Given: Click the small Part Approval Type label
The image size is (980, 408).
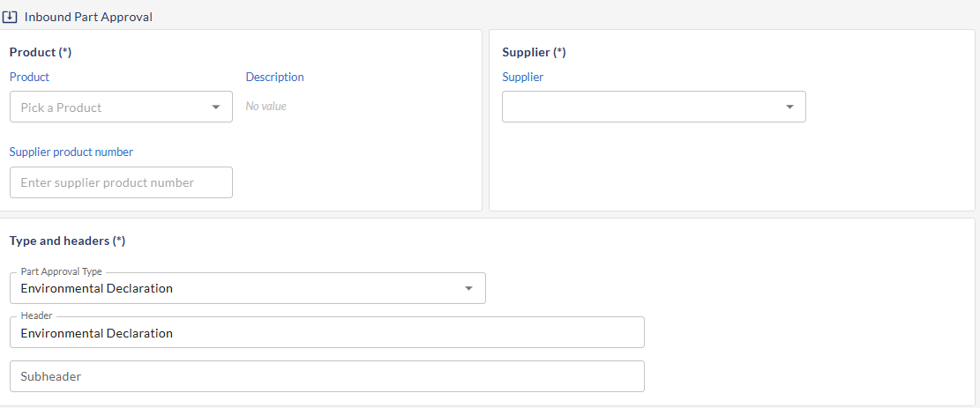Looking at the screenshot, I should pyautogui.click(x=61, y=271).
